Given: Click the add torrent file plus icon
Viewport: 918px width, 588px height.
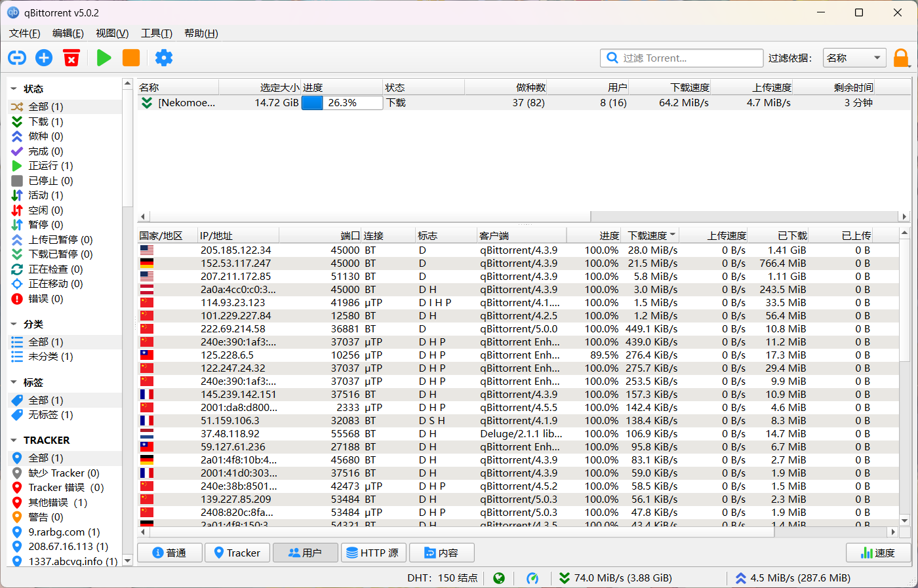Looking at the screenshot, I should coord(44,58).
